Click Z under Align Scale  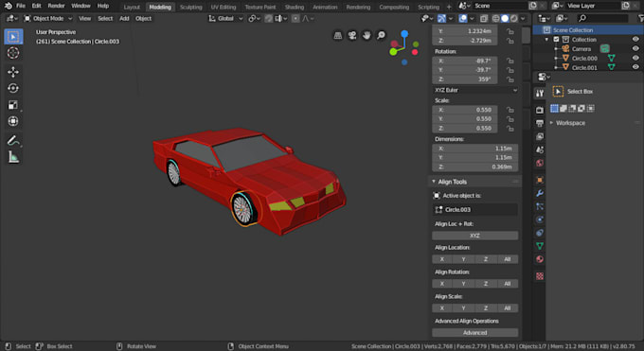pyautogui.click(x=486, y=308)
